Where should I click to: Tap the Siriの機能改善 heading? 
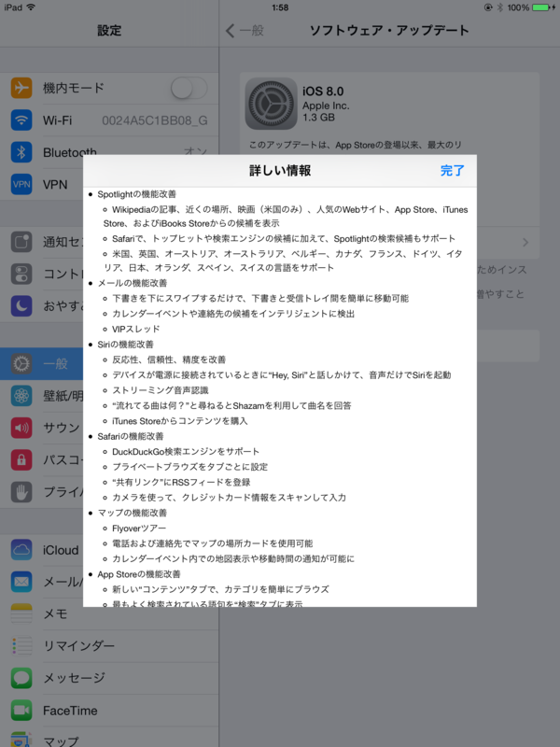tap(126, 345)
